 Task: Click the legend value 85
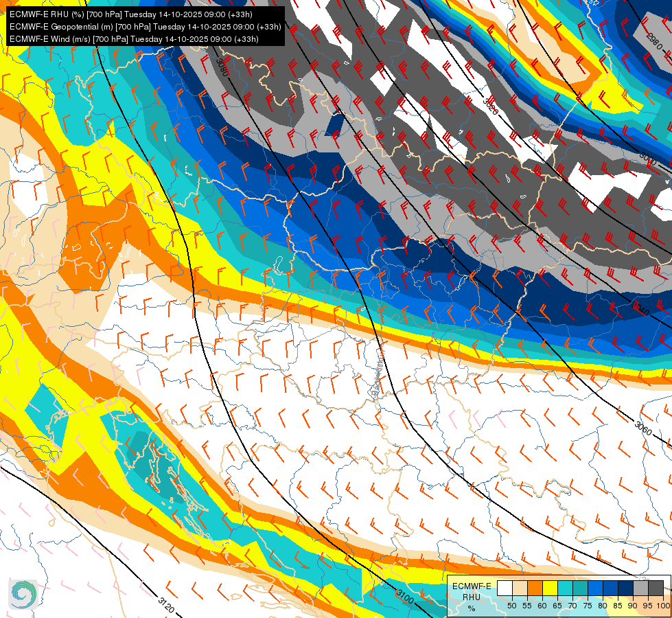[x=618, y=606]
